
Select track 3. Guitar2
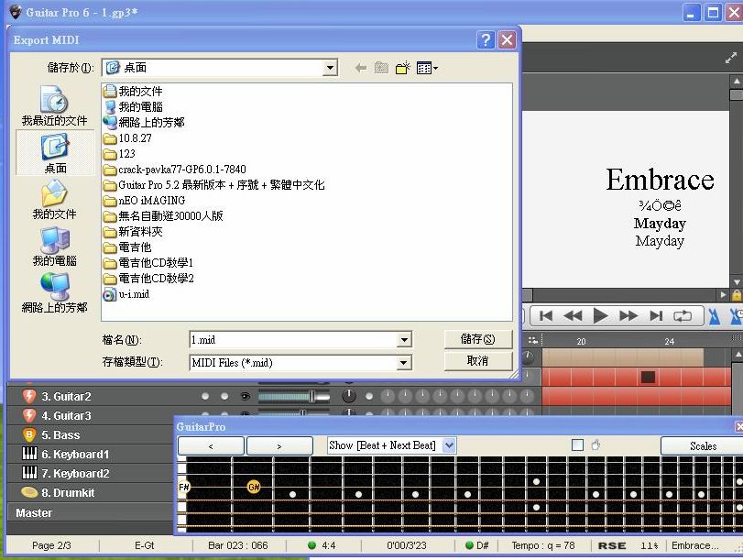[66, 397]
